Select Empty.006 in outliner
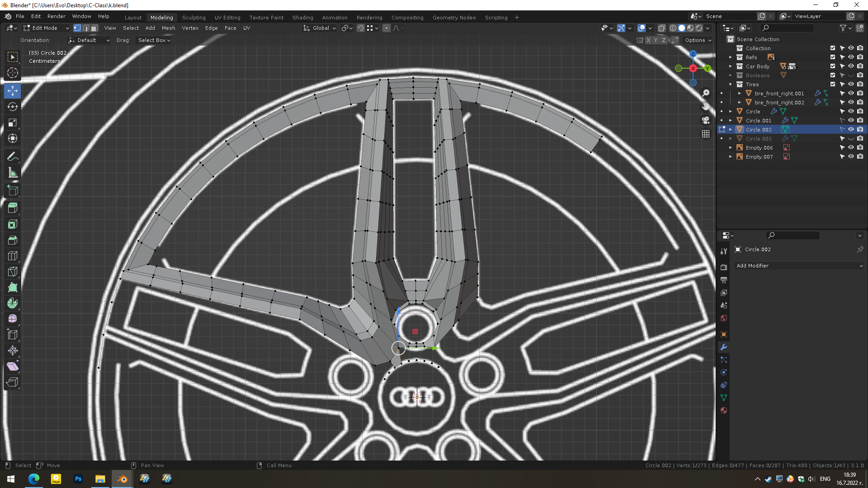This screenshot has height=488, width=868. click(759, 148)
